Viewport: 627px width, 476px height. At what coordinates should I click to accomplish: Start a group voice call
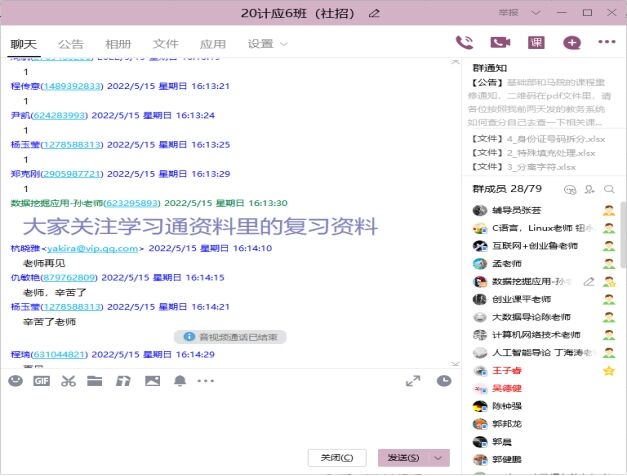click(x=464, y=43)
